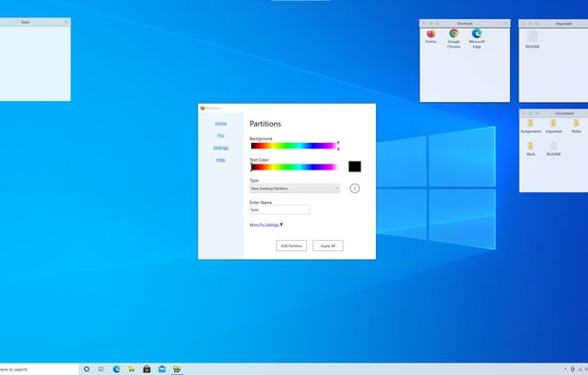Select Assignments folder in Documents partition

click(x=531, y=127)
